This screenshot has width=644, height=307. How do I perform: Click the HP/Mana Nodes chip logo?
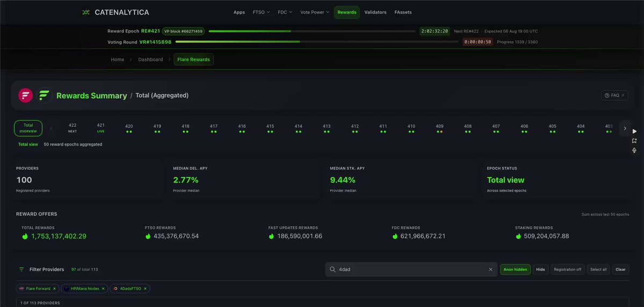pos(67,289)
